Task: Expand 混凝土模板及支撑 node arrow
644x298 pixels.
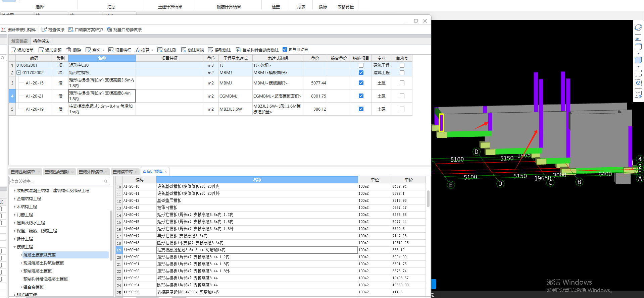Action: coord(21,255)
